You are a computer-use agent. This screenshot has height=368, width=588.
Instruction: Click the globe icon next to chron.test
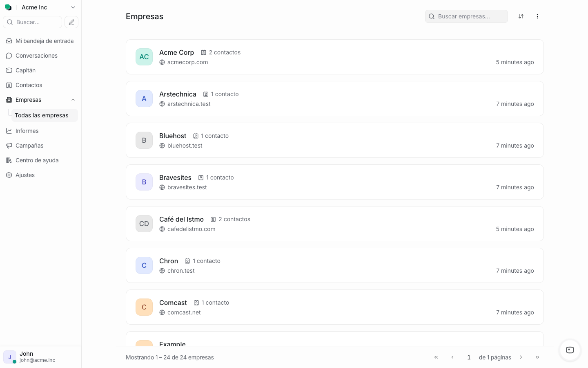tap(162, 271)
